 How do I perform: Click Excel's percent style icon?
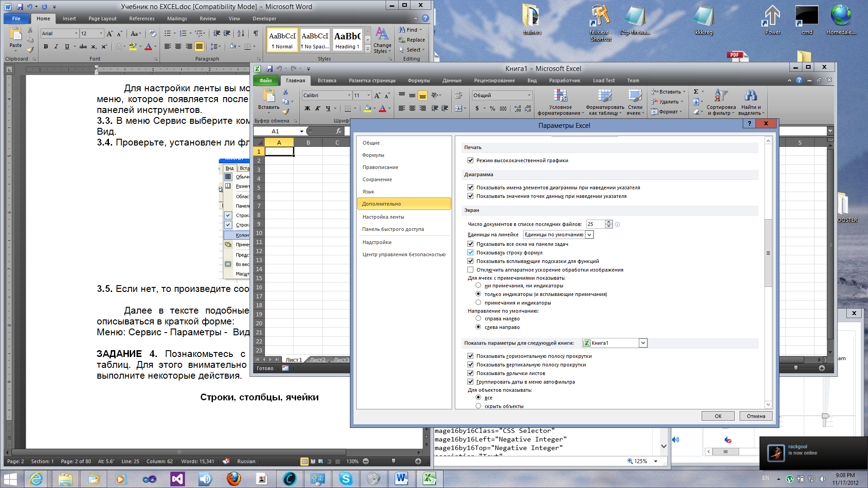tap(492, 108)
